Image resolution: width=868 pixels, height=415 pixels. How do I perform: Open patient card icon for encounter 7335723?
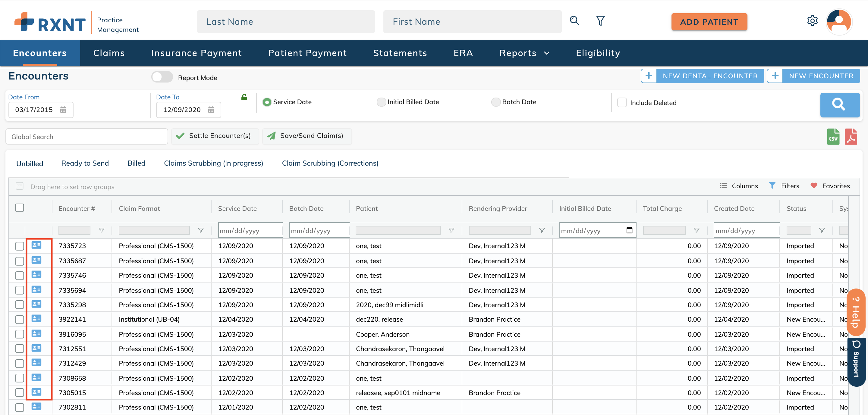(36, 245)
